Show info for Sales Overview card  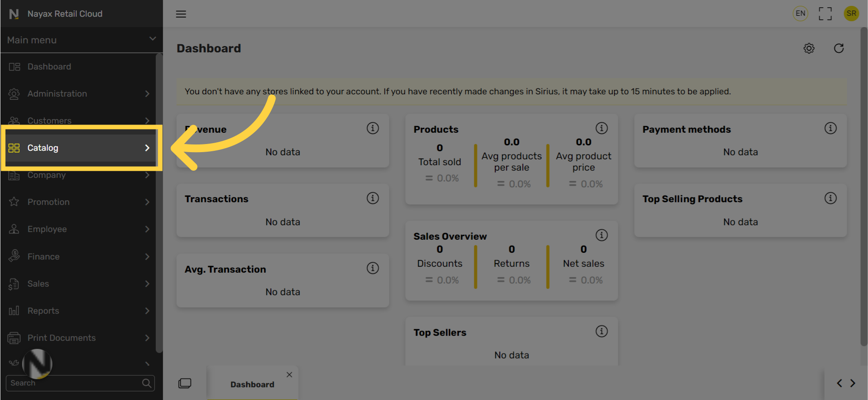pyautogui.click(x=602, y=235)
